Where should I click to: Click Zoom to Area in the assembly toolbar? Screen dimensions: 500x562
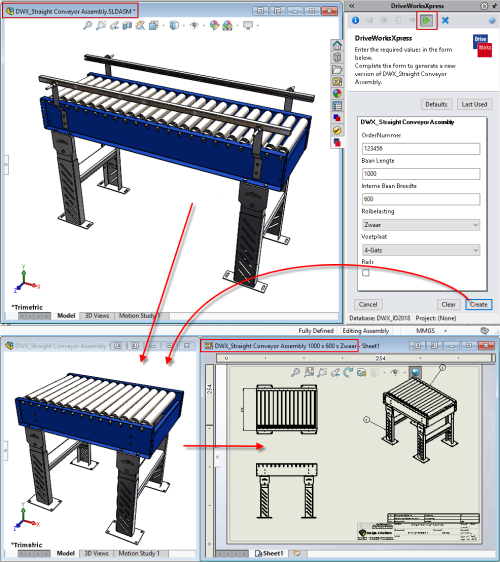click(101, 25)
